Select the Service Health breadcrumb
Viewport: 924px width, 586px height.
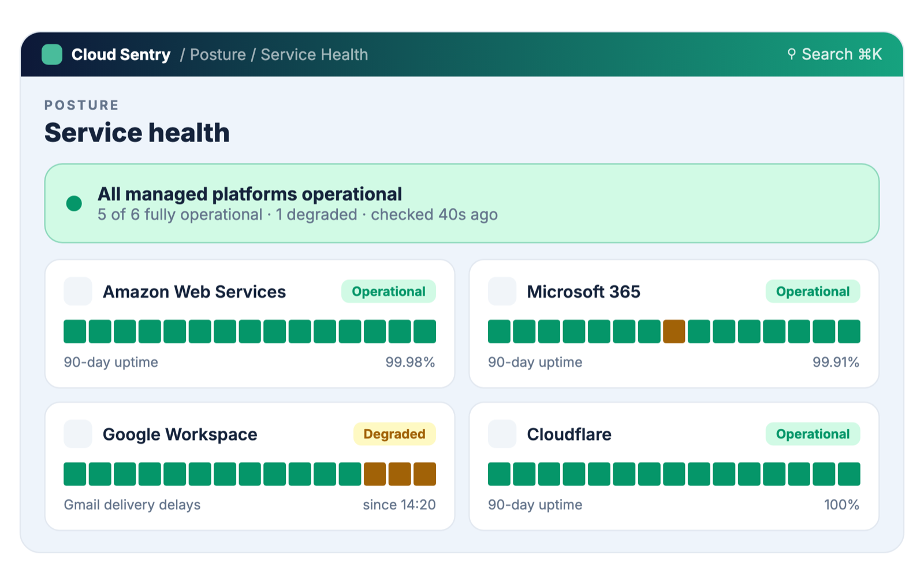pos(314,54)
